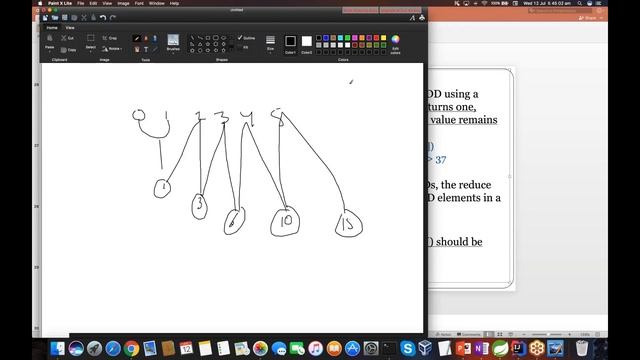Click the Cut button
640x360 pixels.
pyautogui.click(x=67, y=38)
